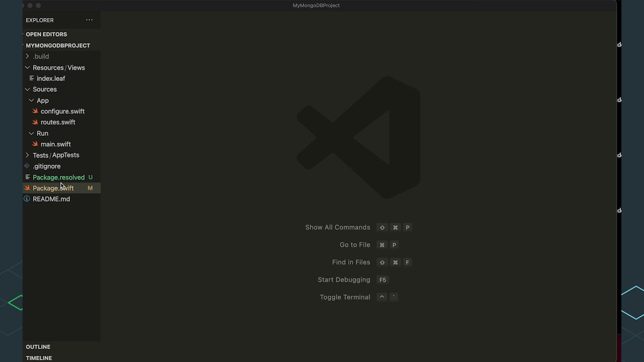644x362 pixels.
Task: Collapse the Resources / Views folder chevron
Action: tap(27, 67)
